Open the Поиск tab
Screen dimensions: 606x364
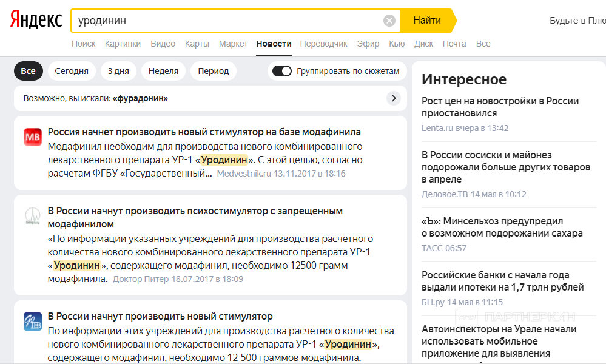click(x=84, y=44)
